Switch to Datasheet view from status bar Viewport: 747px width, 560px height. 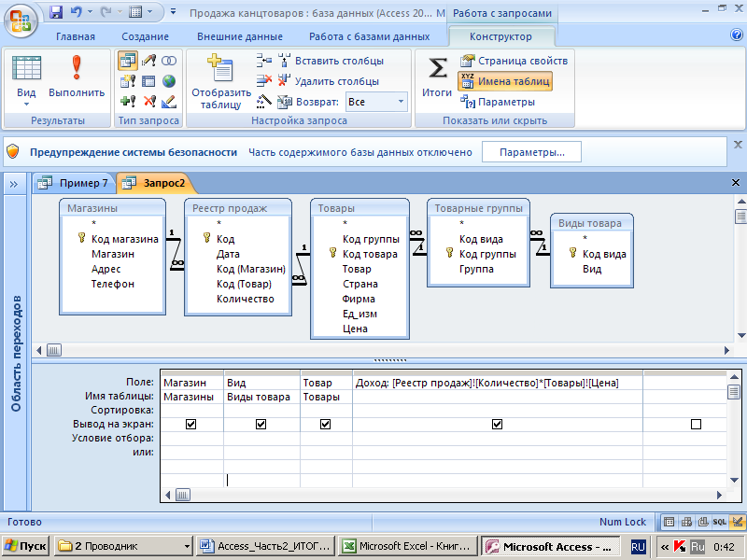tap(669, 523)
